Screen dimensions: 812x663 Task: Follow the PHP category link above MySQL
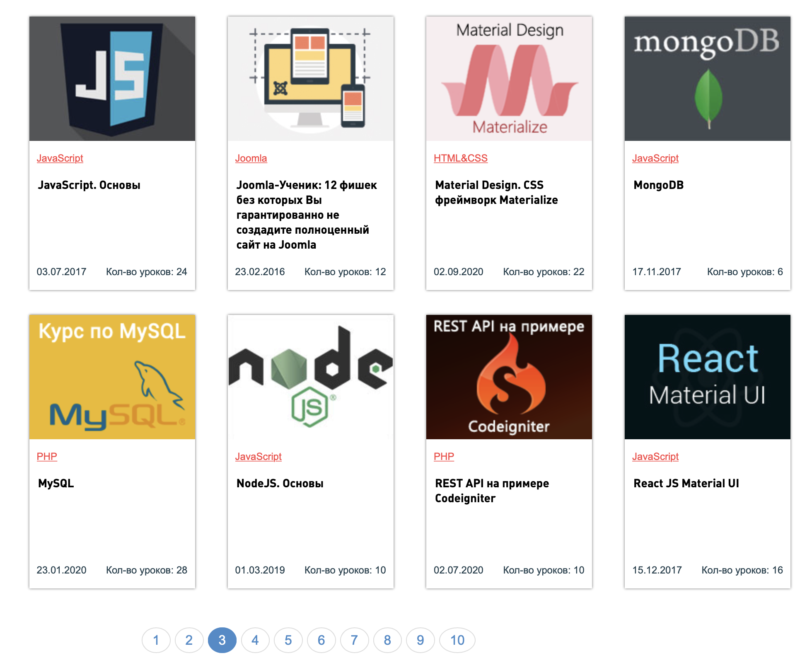coord(47,457)
